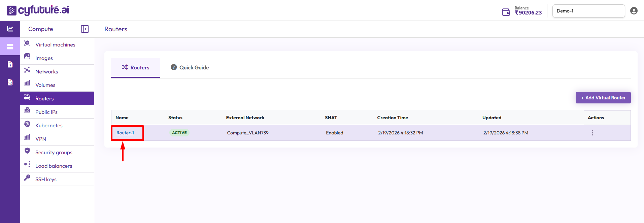Viewport: 644px width, 223px height.
Task: Select Security groups in sidebar
Action: pos(54,152)
